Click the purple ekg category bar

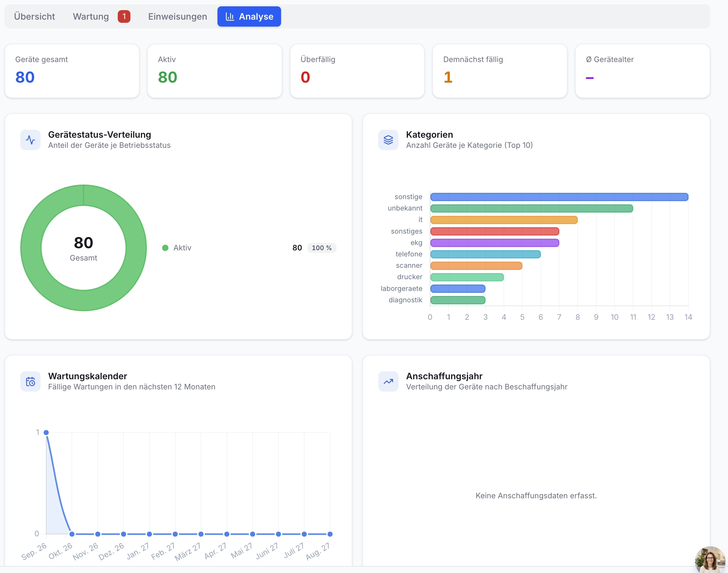click(x=495, y=242)
